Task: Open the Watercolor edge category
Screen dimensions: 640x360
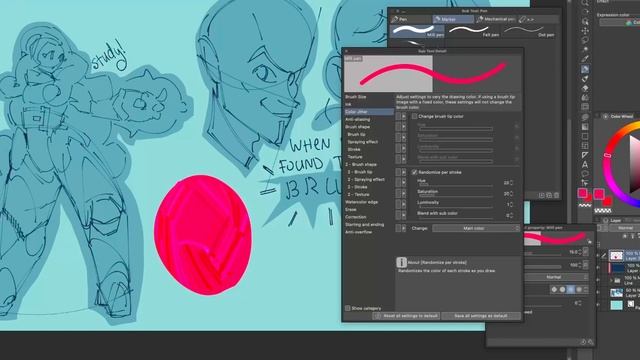Action: point(361,202)
